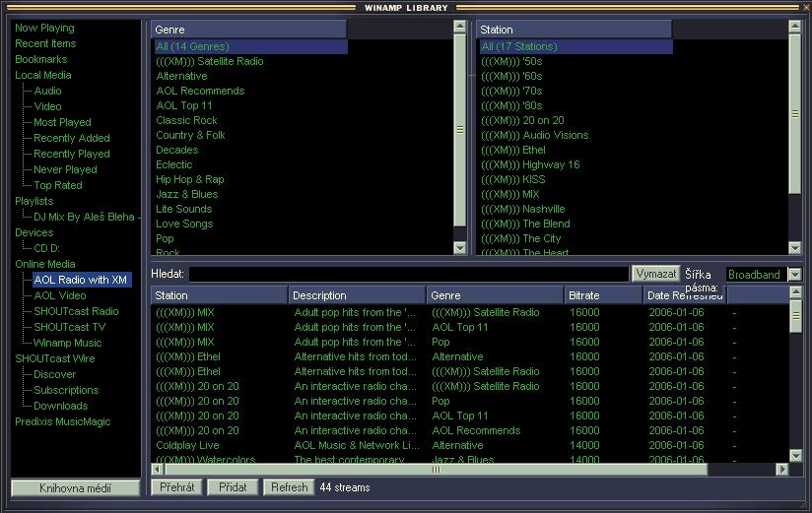Sort the table by Bitrate column
Screen dimensions: 812x513
pyautogui.click(x=603, y=295)
